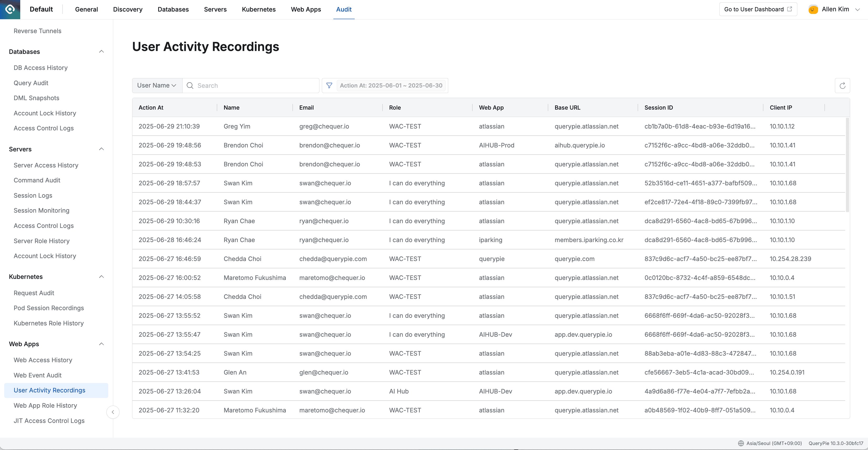Open the Session Monitoring page
The height and width of the screenshot is (450, 868).
click(41, 210)
